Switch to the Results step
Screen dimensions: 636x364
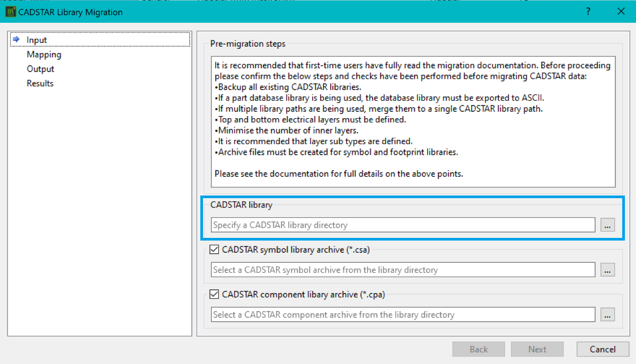40,83
